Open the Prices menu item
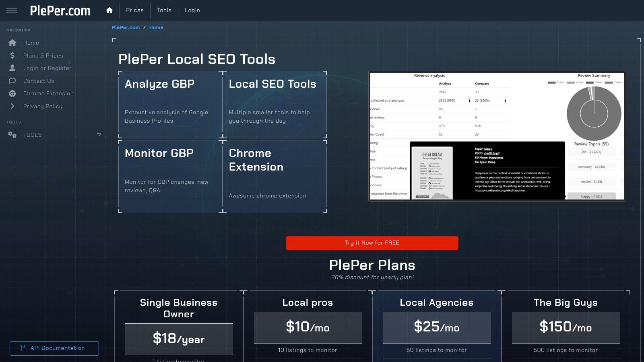Viewport: 644px width, 362px height. tap(135, 10)
